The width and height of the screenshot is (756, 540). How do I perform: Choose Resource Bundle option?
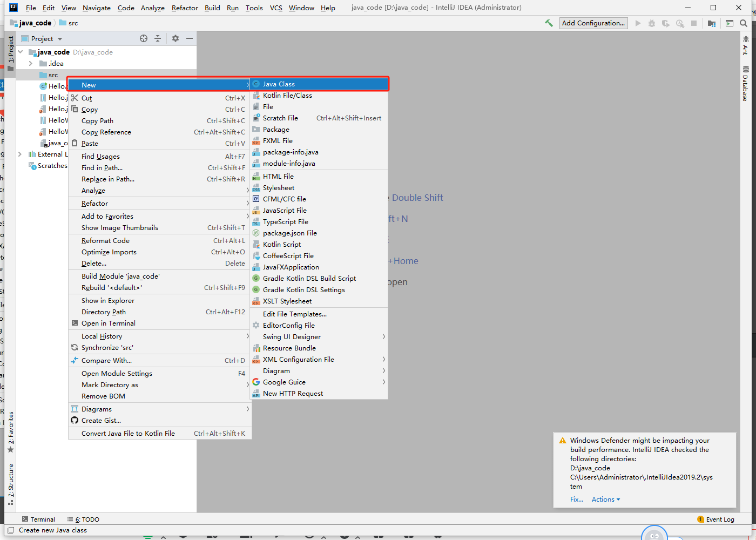point(319,348)
